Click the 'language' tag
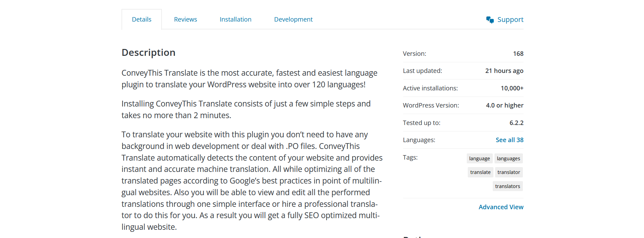The image size is (644, 238). [x=479, y=158]
